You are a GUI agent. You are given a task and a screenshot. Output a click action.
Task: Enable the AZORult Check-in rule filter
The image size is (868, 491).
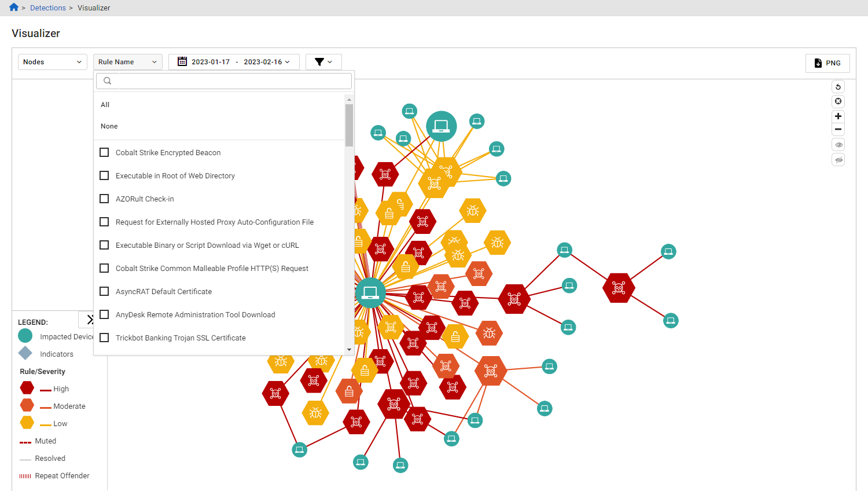(x=104, y=199)
